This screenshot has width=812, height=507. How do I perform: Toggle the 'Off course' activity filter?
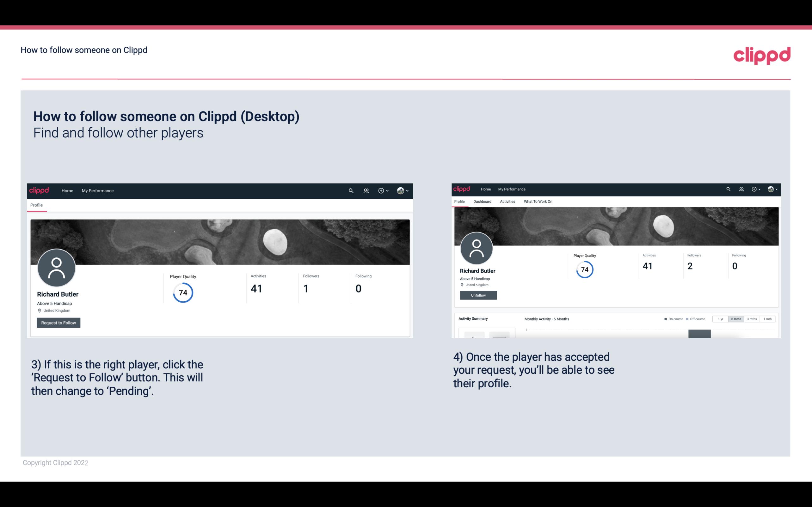coord(698,319)
